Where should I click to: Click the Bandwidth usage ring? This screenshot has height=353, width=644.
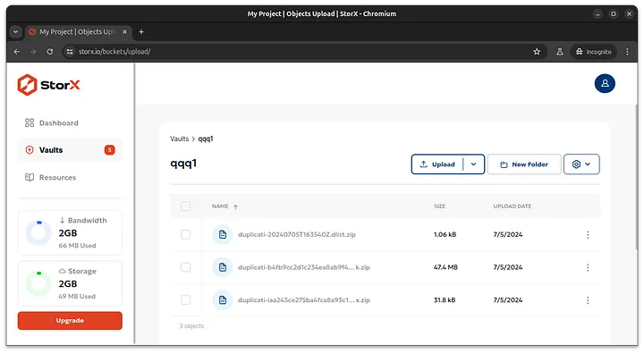click(38, 232)
